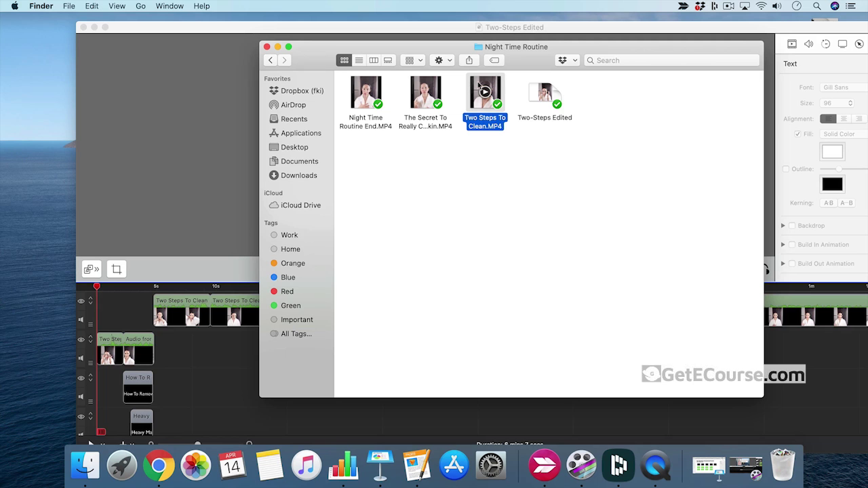Open the File menu

click(x=69, y=6)
